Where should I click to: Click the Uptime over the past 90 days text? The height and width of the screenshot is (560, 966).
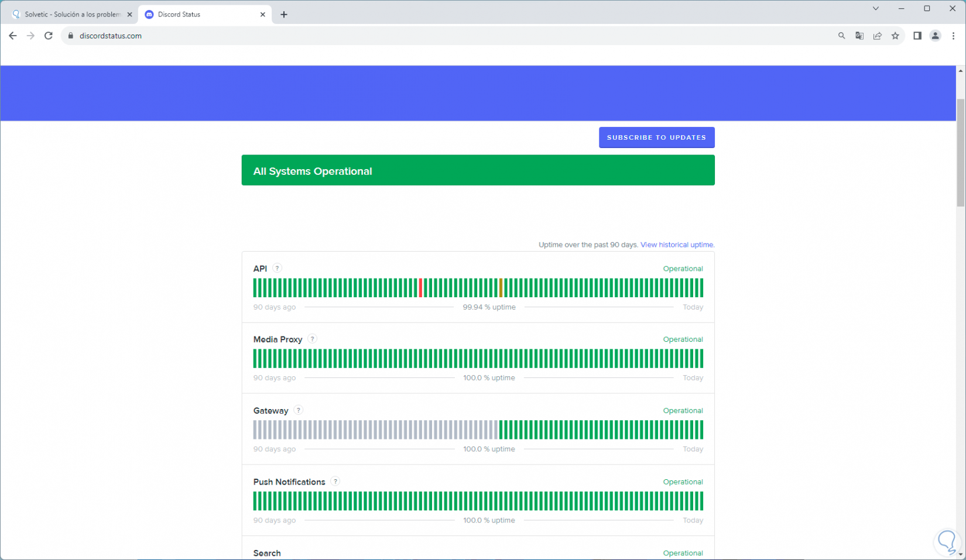click(x=588, y=245)
